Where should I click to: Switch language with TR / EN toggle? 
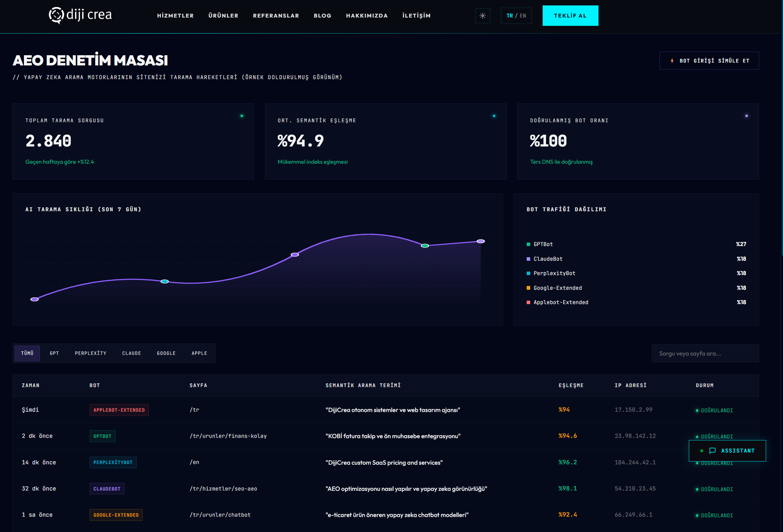tap(516, 16)
